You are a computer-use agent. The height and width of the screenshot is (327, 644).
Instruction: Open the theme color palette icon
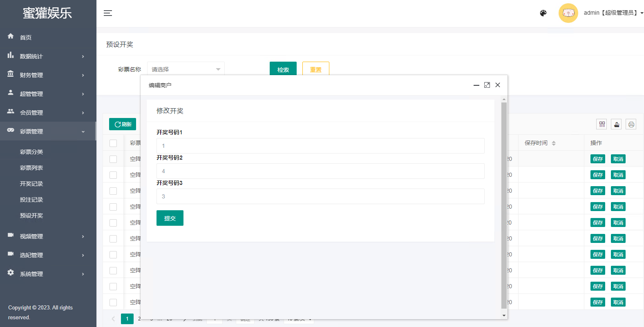click(x=543, y=13)
